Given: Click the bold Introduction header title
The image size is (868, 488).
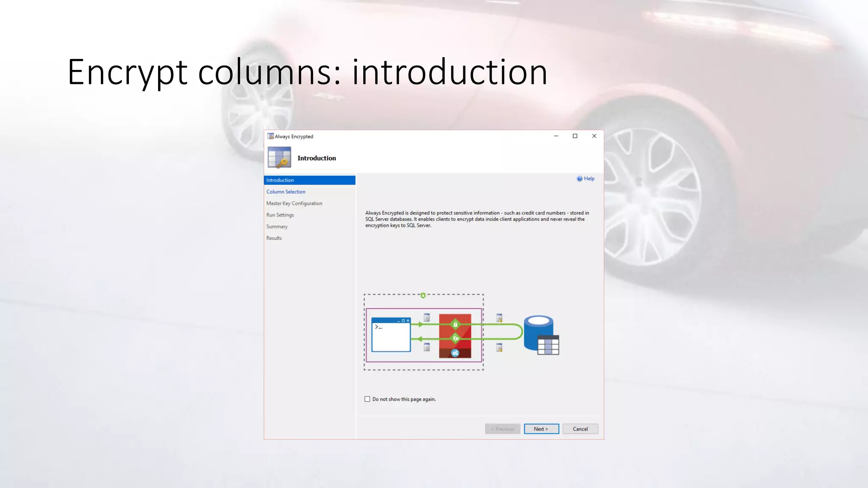Looking at the screenshot, I should tap(317, 158).
